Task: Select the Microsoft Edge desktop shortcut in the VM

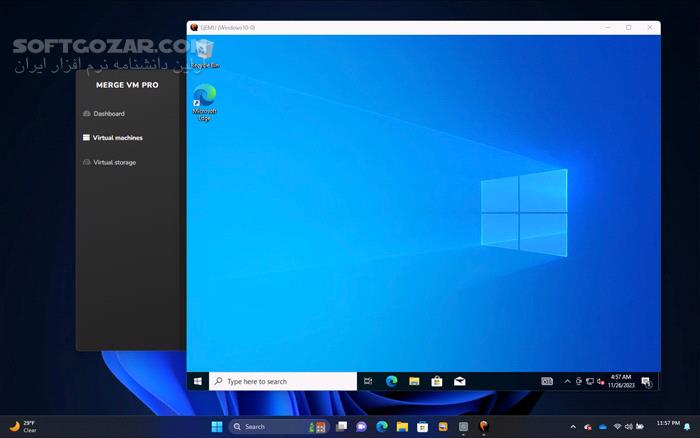Action: (204, 103)
